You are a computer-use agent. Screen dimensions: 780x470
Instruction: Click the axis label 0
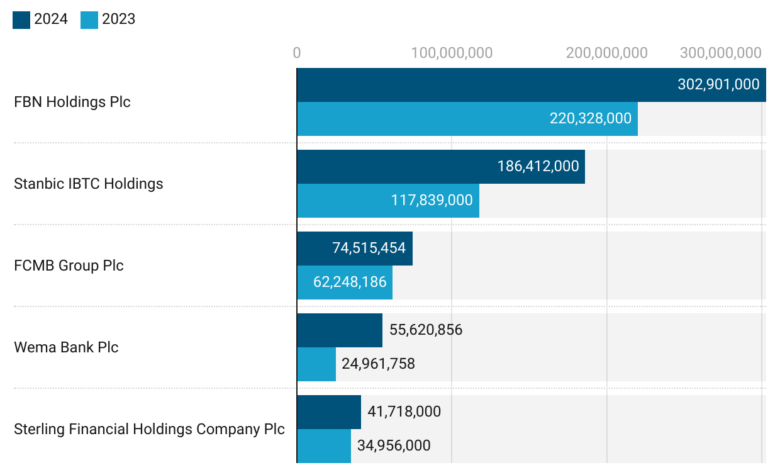pyautogui.click(x=297, y=53)
